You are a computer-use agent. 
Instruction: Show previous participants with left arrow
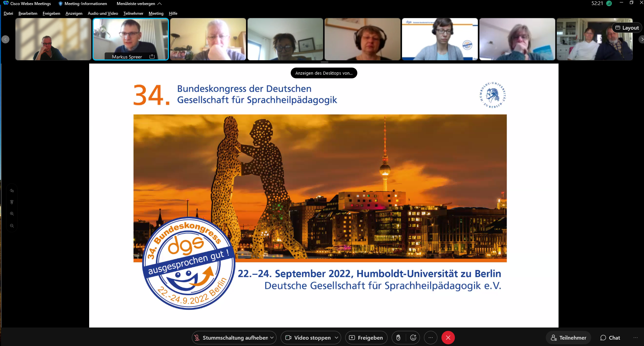point(5,39)
